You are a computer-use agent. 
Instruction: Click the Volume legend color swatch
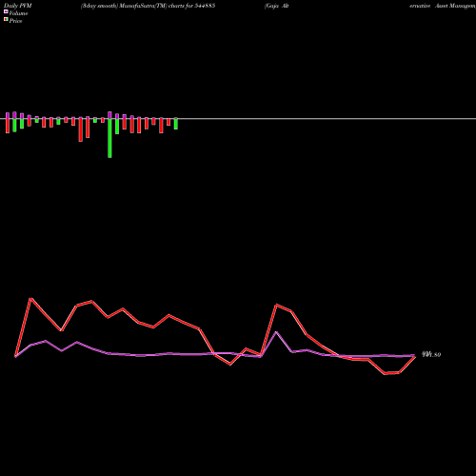[x=6, y=11]
